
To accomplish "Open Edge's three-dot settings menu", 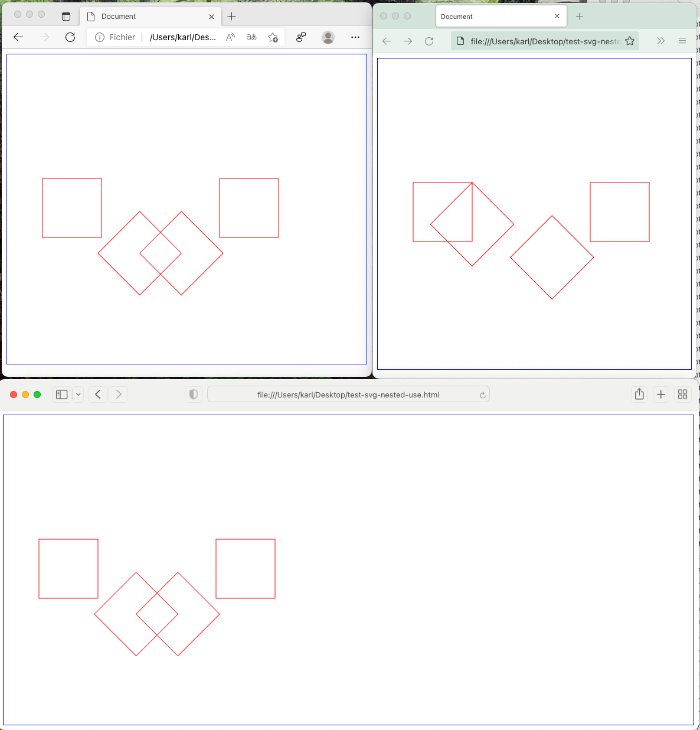I will tap(355, 37).
